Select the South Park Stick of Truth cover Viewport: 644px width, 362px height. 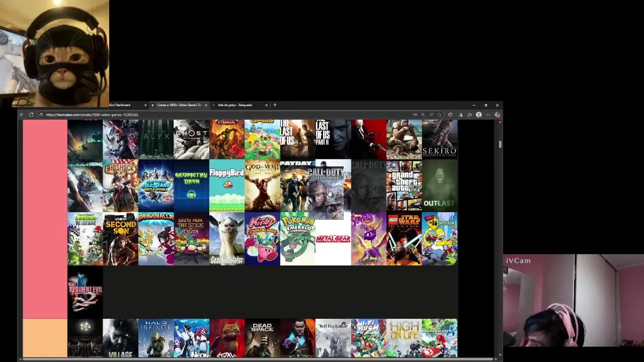tap(191, 239)
